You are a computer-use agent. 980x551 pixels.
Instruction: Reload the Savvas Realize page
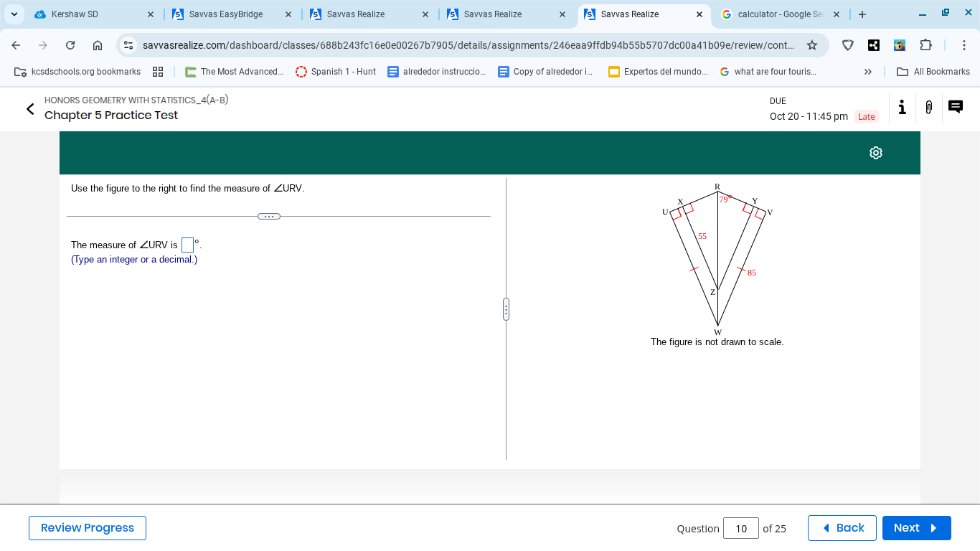[70, 44]
